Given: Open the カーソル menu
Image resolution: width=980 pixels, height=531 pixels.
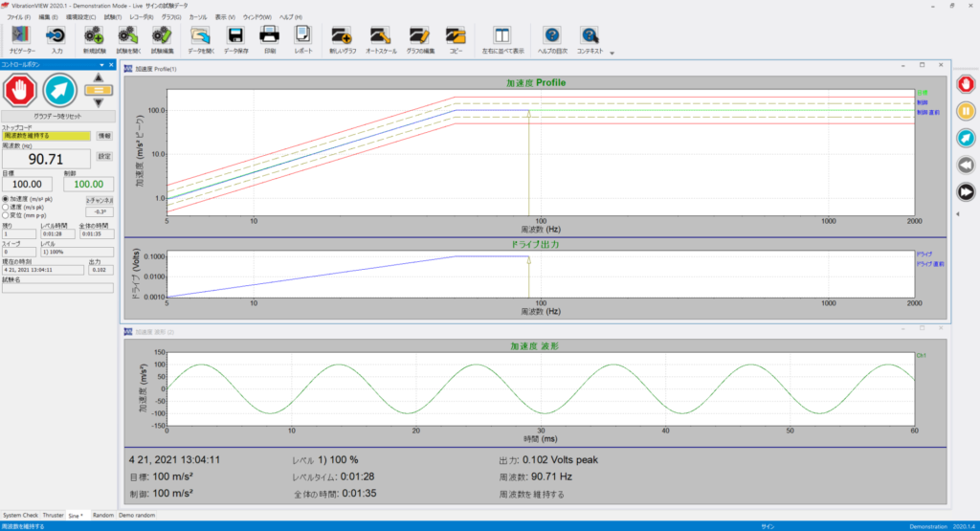Looking at the screenshot, I should click(x=197, y=17).
